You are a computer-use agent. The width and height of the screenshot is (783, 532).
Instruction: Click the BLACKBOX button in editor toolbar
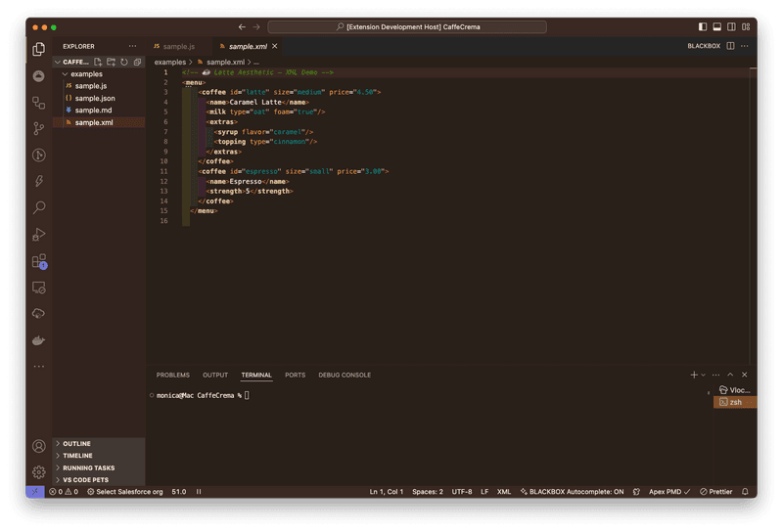[x=704, y=46]
